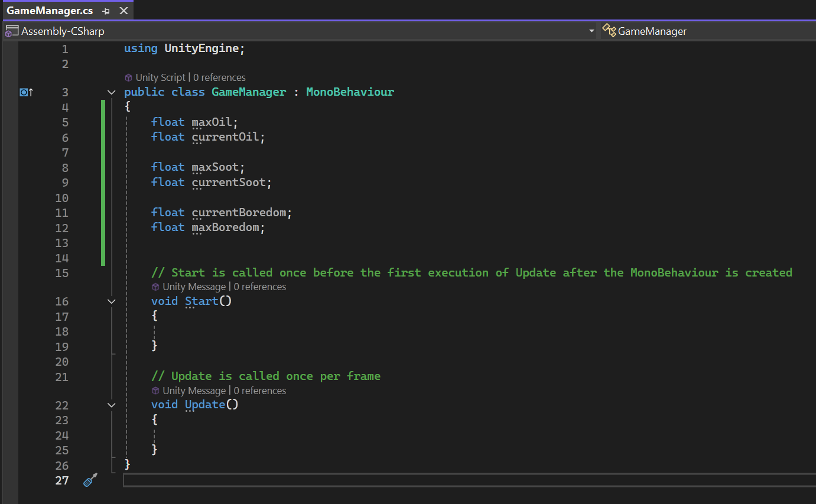
Task: Collapse the GameManager class block
Action: tap(112, 92)
